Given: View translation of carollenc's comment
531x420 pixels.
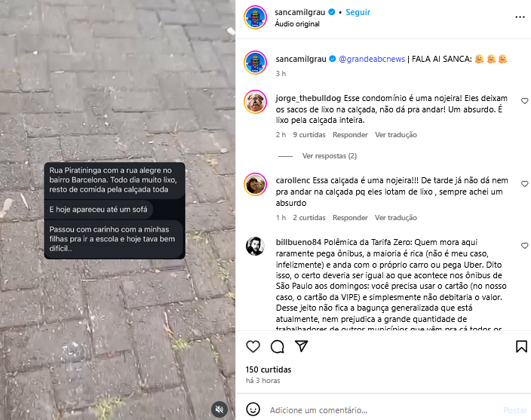Looking at the screenshot, I should pos(395,218).
